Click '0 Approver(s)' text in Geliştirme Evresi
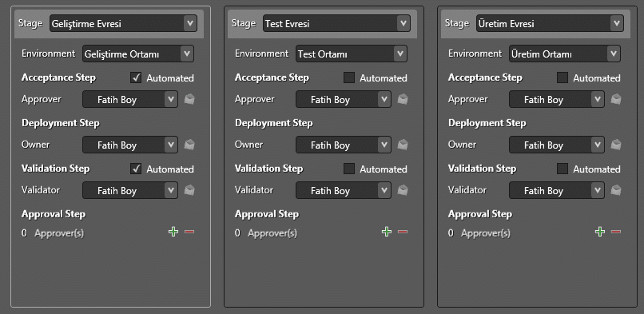 (x=53, y=233)
